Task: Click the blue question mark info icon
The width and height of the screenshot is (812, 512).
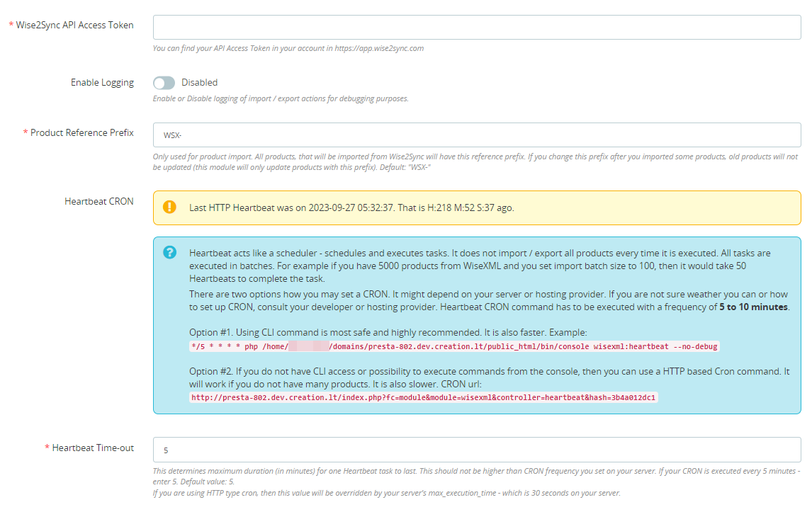Action: pos(169,253)
